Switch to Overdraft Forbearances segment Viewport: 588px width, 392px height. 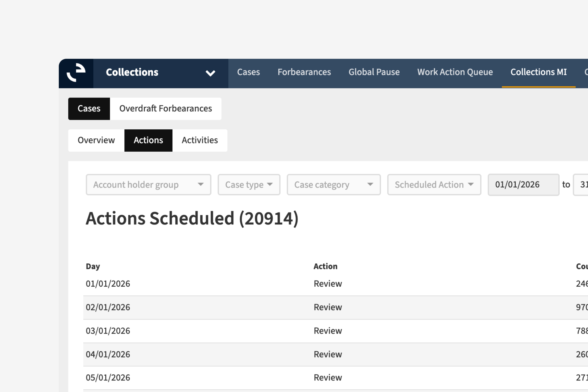coord(166,109)
